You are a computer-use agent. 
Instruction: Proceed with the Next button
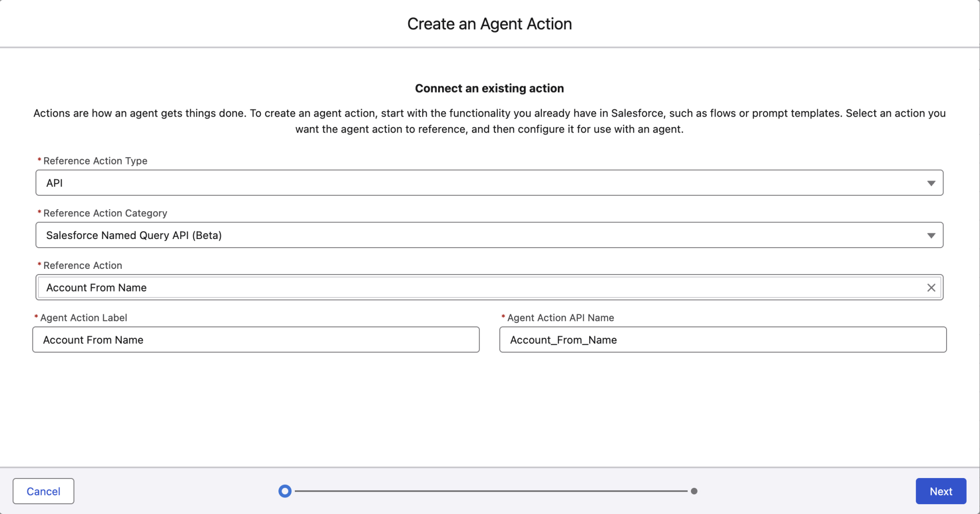click(x=940, y=491)
